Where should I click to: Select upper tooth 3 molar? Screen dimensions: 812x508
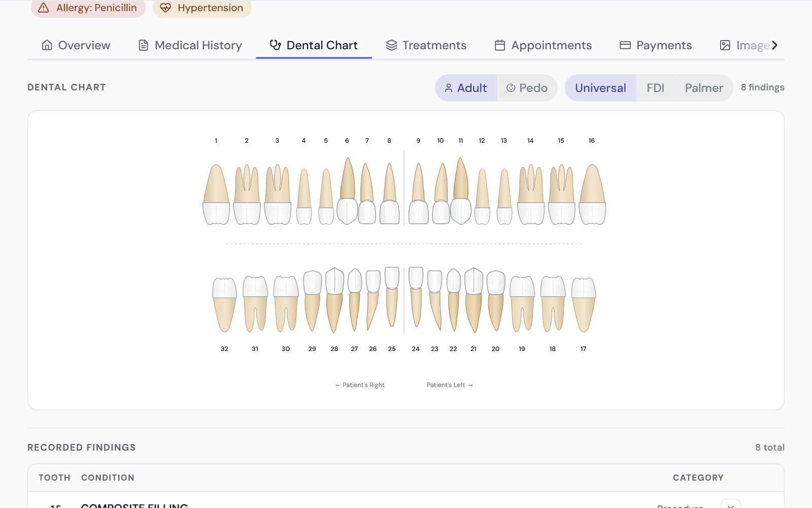click(x=278, y=194)
